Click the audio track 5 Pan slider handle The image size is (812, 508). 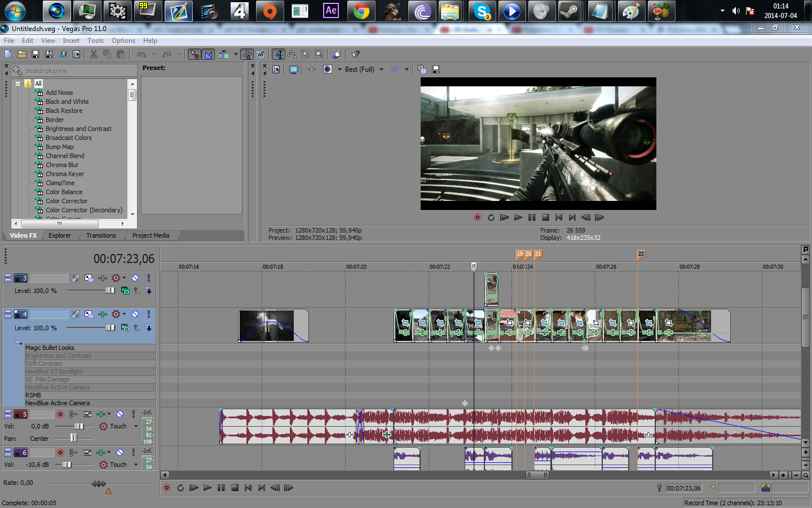tap(73, 438)
